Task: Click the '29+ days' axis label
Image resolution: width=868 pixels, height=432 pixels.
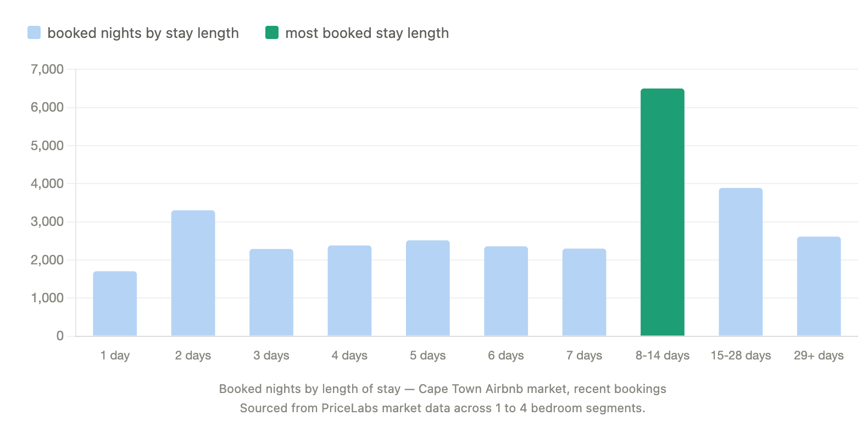Action: (x=819, y=356)
